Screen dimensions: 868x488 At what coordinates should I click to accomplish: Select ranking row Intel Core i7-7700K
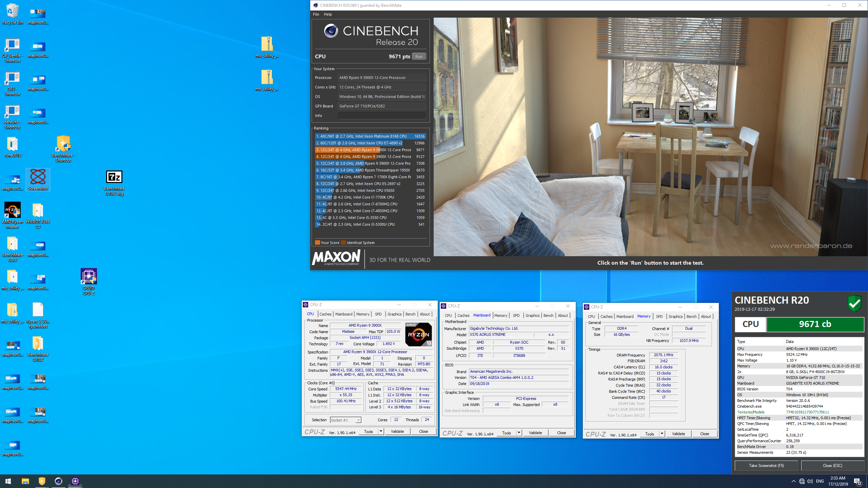(370, 197)
